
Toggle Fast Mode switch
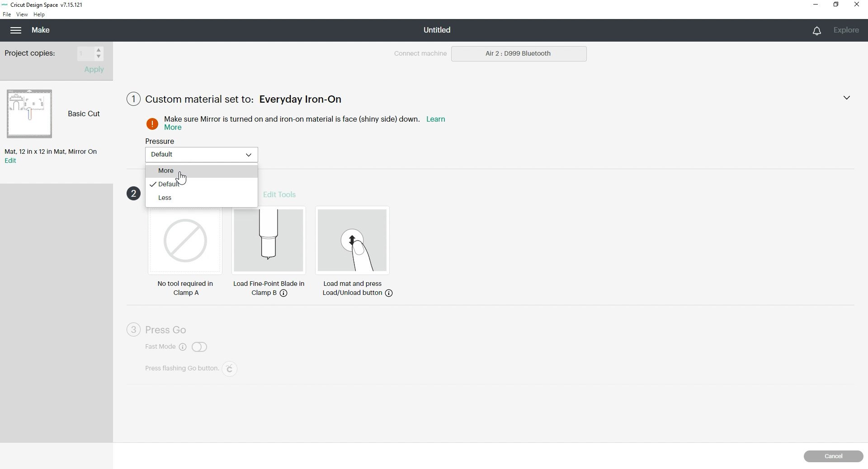[199, 347]
